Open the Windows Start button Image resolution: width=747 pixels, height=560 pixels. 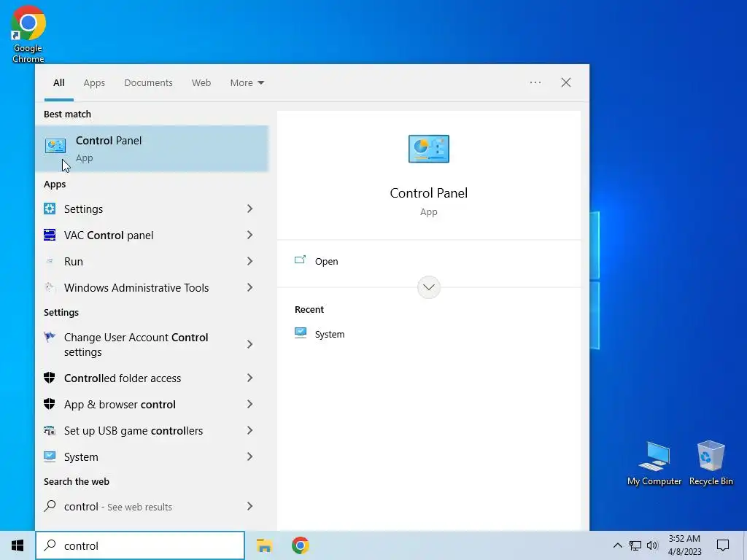click(18, 545)
